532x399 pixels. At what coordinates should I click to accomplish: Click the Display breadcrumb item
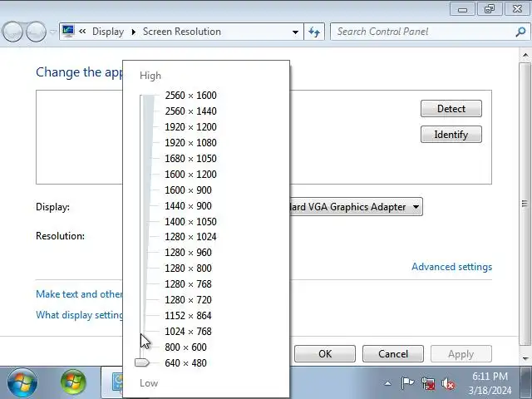pyautogui.click(x=108, y=32)
